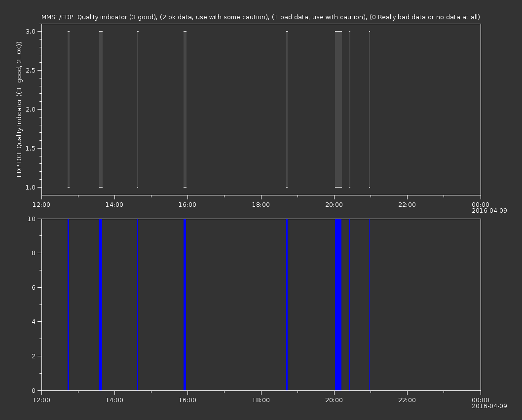This screenshot has height=420, width=522.
Task: Select the thin blue line just before 21:00
Action: tap(369, 305)
